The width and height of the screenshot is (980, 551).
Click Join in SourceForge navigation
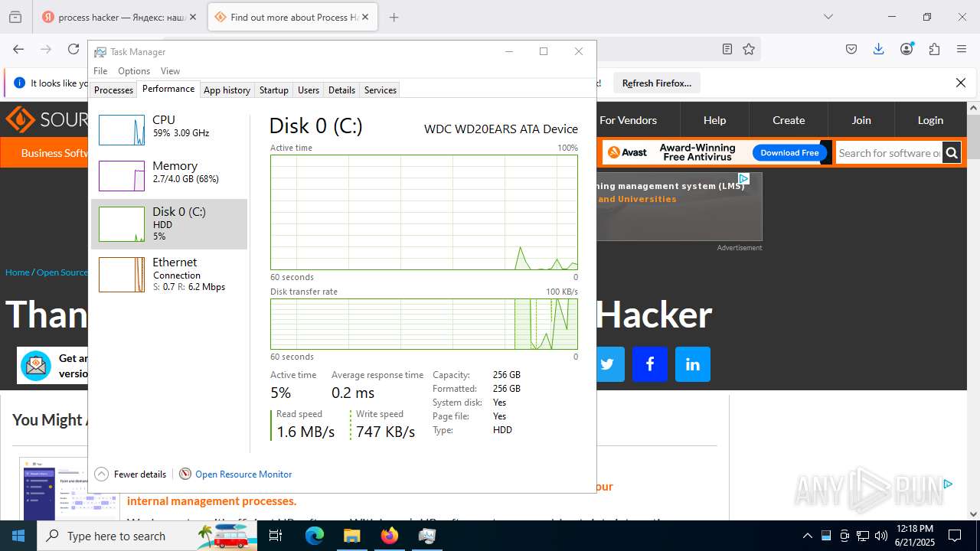tap(861, 120)
